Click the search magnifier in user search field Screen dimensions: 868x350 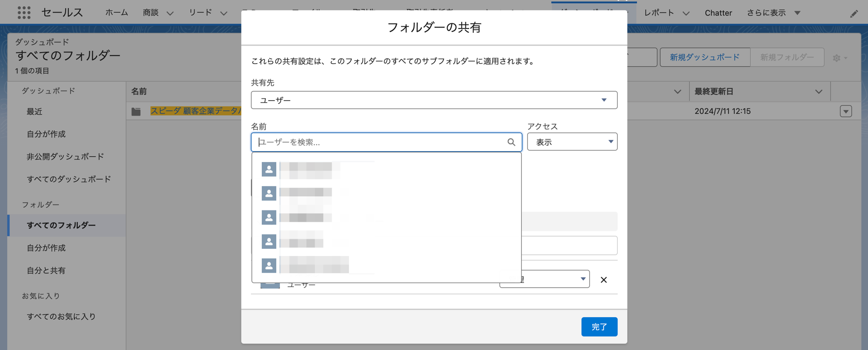pos(511,142)
